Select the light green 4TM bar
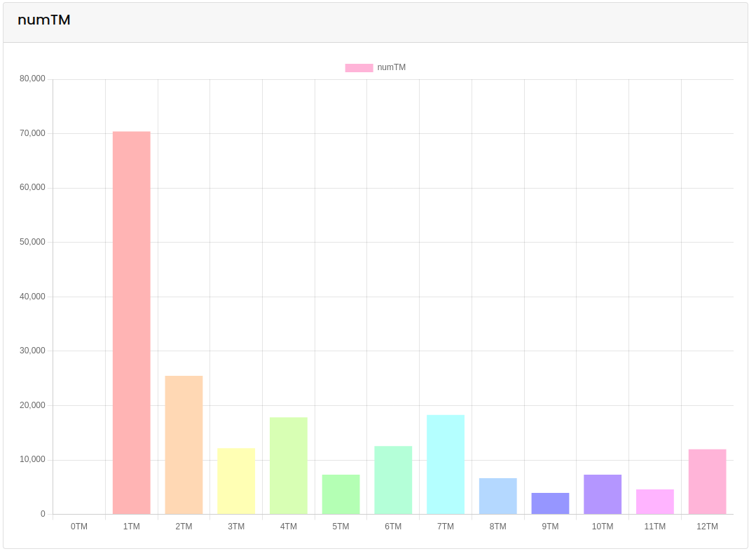This screenshot has height=556, width=756. click(289, 466)
